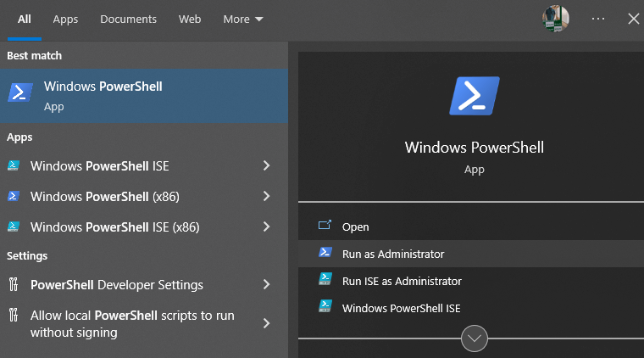Click the Run as Administrator icon
This screenshot has width=644, height=358.
(325, 252)
